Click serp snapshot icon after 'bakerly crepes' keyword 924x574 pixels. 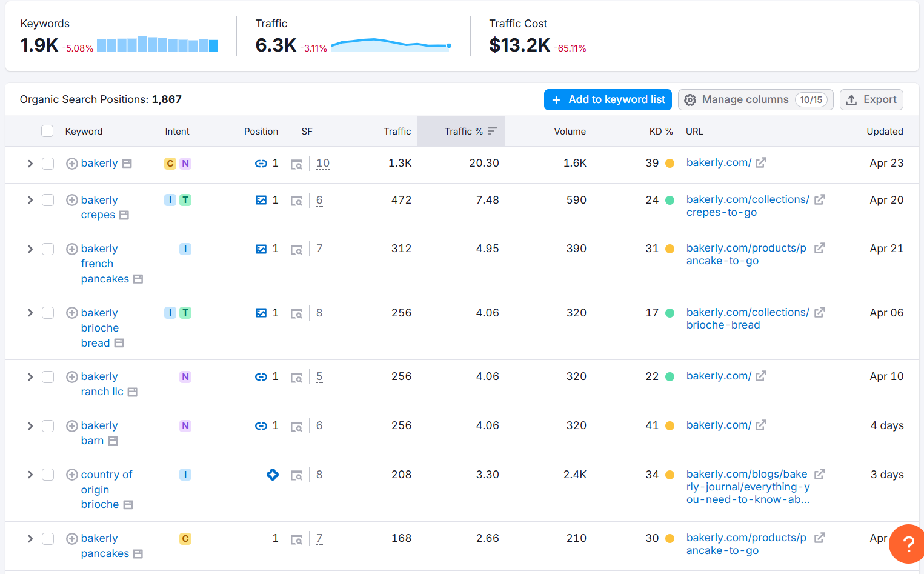(x=124, y=215)
